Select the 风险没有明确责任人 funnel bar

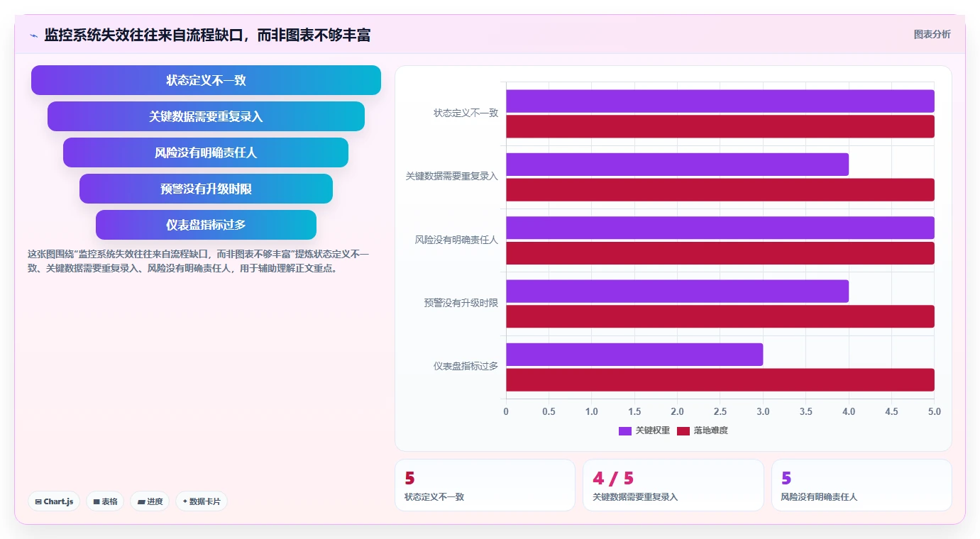point(206,152)
